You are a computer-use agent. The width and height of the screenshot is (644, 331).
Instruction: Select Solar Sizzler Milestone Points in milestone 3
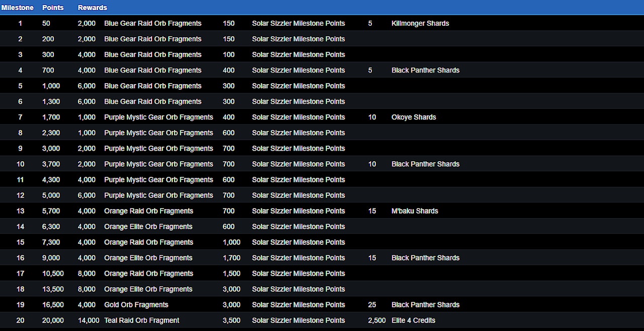tap(298, 54)
